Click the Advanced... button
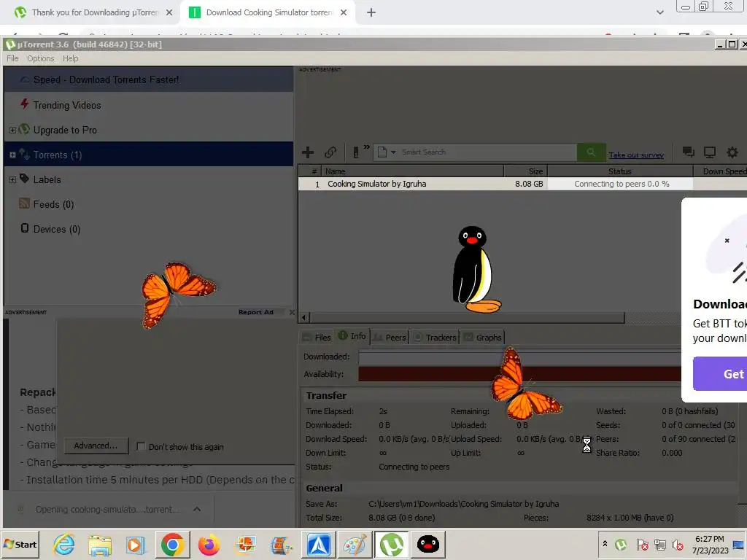The height and width of the screenshot is (560, 747). (x=96, y=446)
